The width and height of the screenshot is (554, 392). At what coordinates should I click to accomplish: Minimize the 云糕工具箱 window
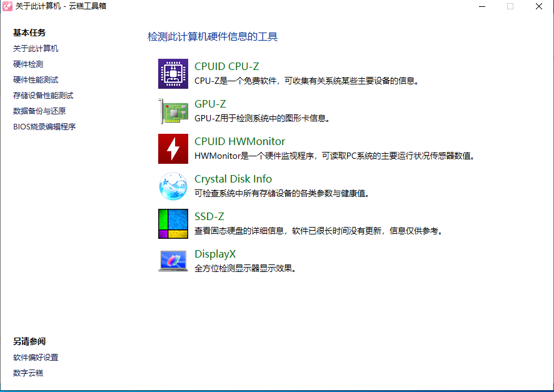coord(482,6)
